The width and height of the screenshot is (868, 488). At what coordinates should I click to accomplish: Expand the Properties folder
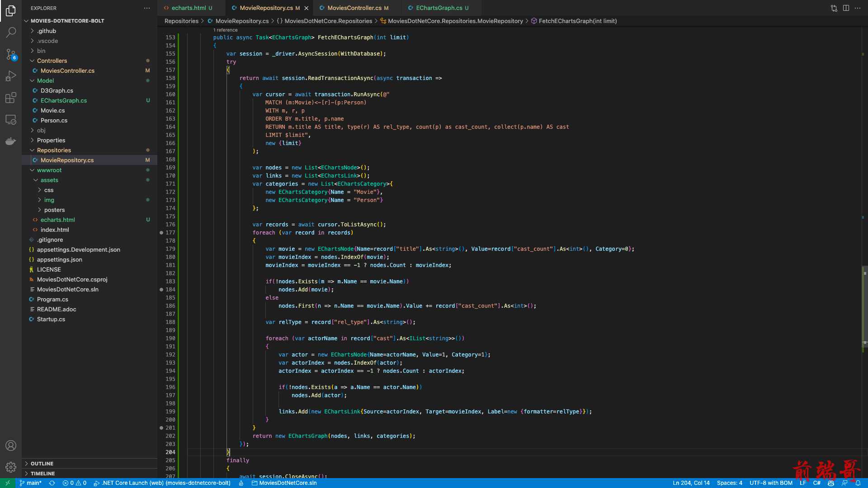(90, 140)
